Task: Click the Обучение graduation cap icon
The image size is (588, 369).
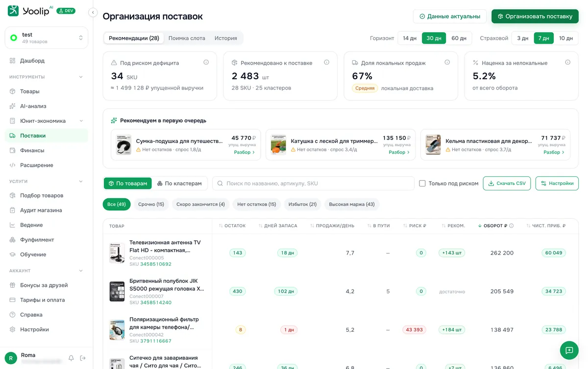Action: tap(13, 254)
